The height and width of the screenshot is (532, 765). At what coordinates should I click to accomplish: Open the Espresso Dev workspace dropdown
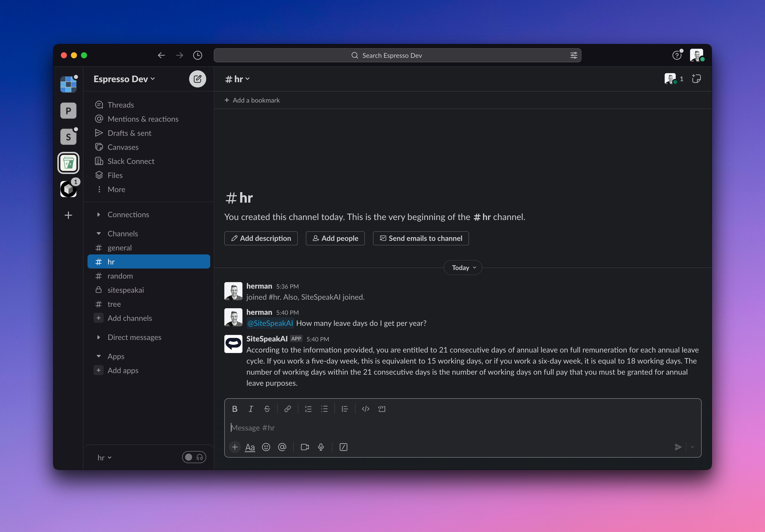(x=124, y=79)
